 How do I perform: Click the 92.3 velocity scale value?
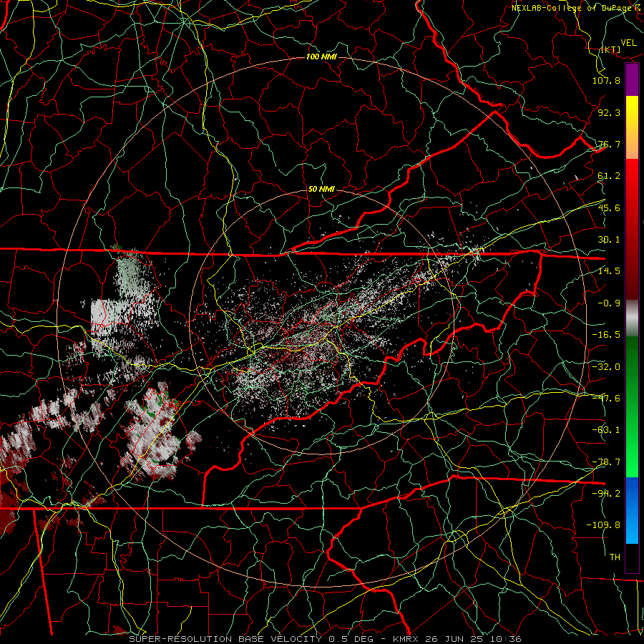click(609, 112)
